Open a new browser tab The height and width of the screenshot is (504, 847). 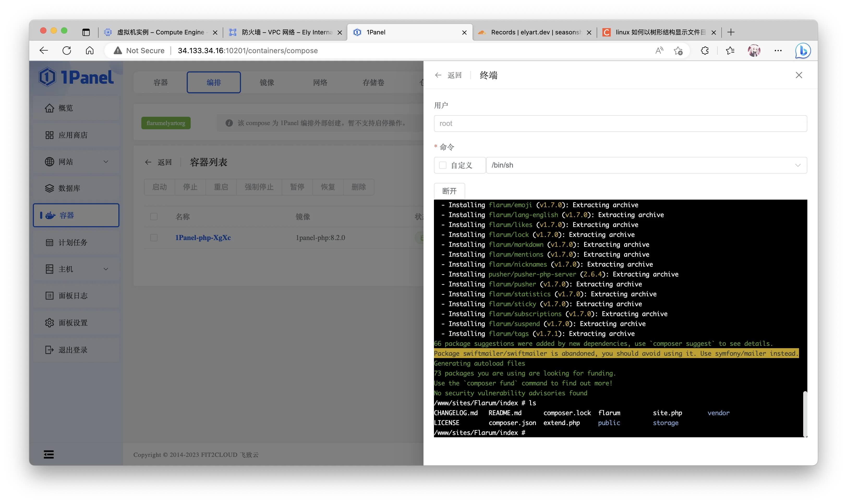(731, 32)
